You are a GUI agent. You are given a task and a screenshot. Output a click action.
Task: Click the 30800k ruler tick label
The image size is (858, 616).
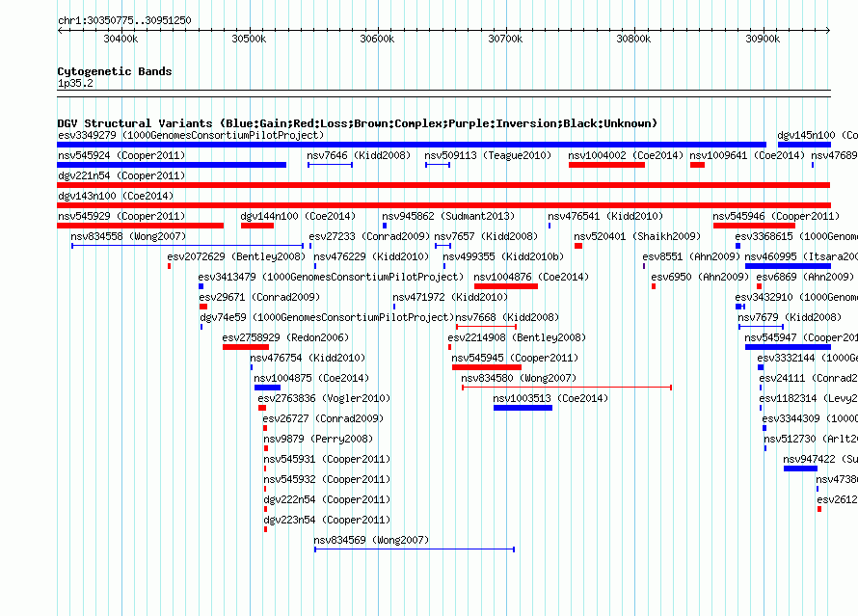point(633,39)
